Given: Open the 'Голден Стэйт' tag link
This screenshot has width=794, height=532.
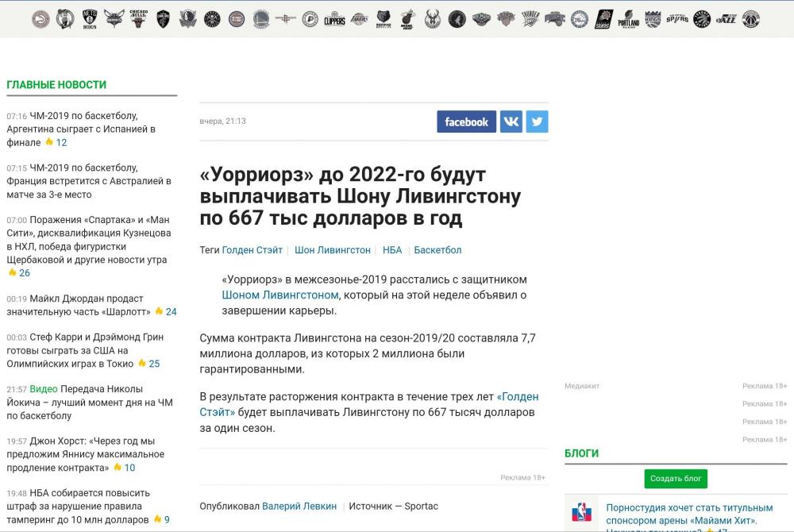Looking at the screenshot, I should tap(252, 249).
